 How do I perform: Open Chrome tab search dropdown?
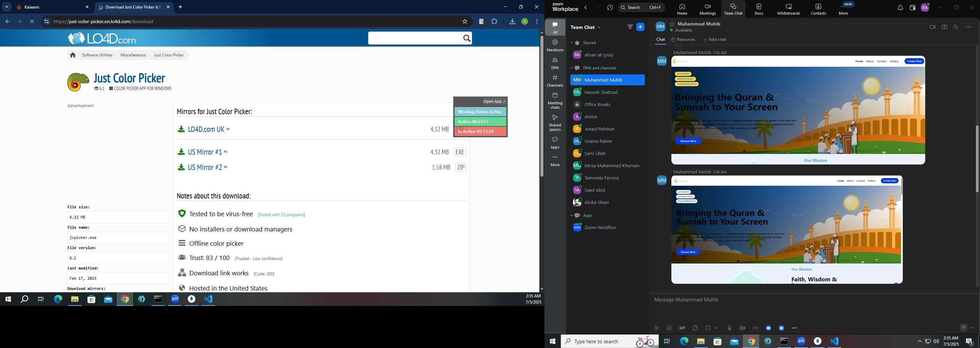(x=7, y=7)
